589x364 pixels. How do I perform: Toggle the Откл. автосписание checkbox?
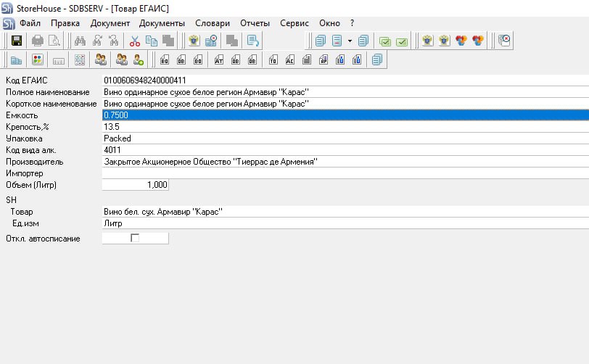click(x=134, y=239)
